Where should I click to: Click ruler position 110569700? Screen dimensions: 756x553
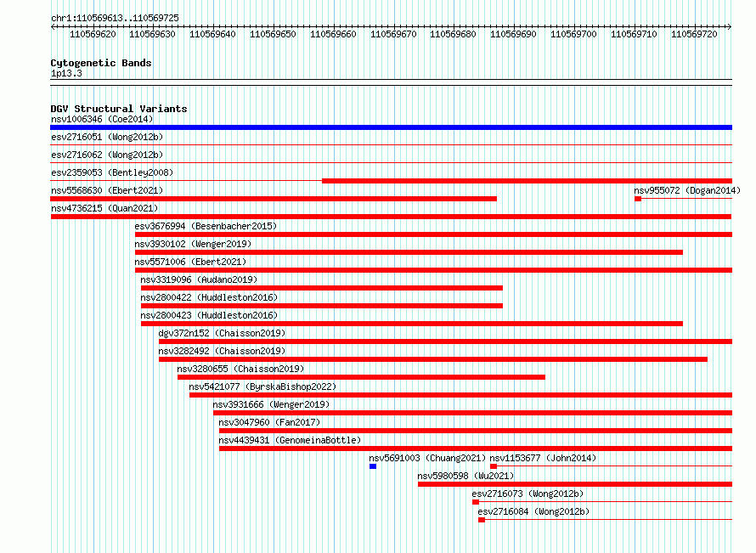pyautogui.click(x=573, y=34)
